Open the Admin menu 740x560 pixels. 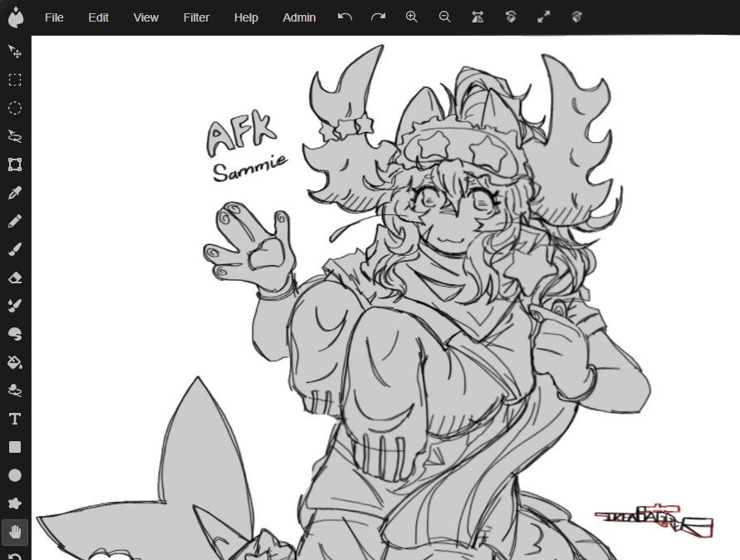point(299,17)
